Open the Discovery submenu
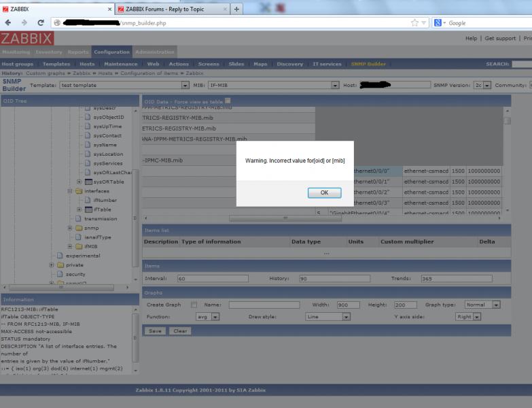The width and height of the screenshot is (532, 408). pyautogui.click(x=289, y=64)
